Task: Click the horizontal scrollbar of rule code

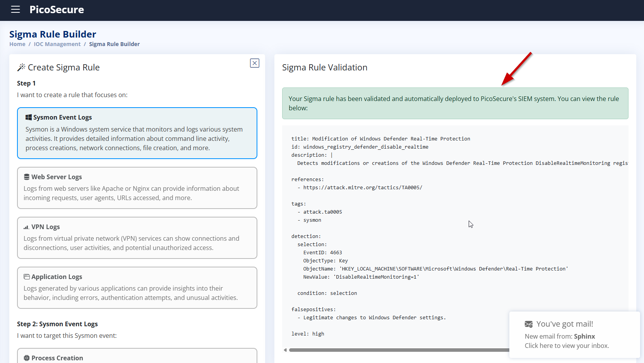Action: coord(399,350)
